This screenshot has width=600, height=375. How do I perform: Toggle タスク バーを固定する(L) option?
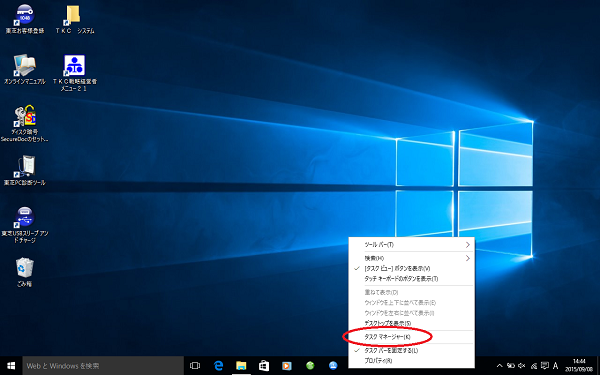[x=412, y=351]
